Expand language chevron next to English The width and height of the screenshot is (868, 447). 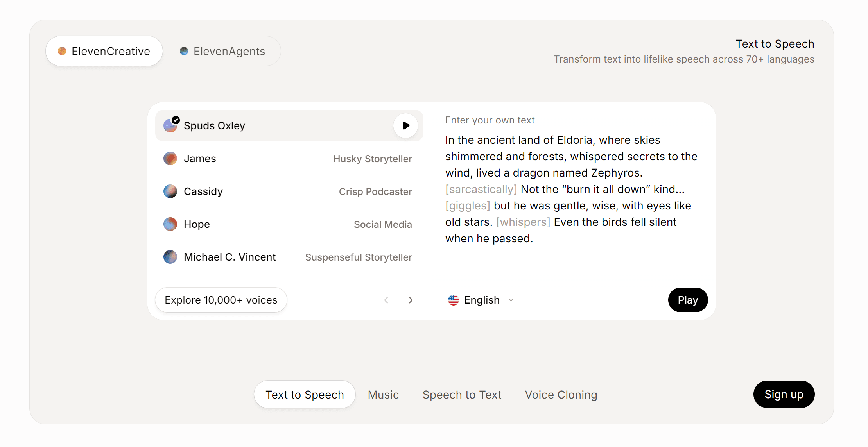point(511,300)
